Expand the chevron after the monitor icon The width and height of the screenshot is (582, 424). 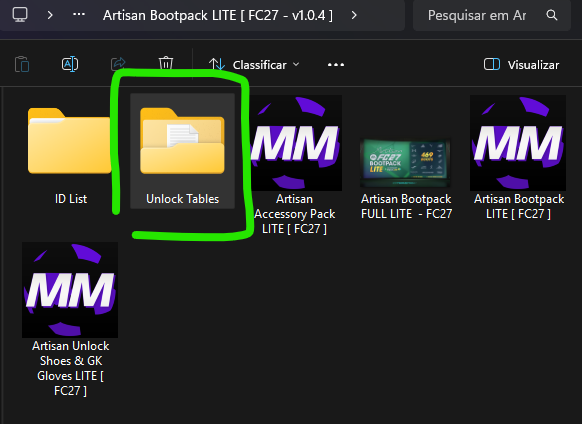tap(50, 15)
